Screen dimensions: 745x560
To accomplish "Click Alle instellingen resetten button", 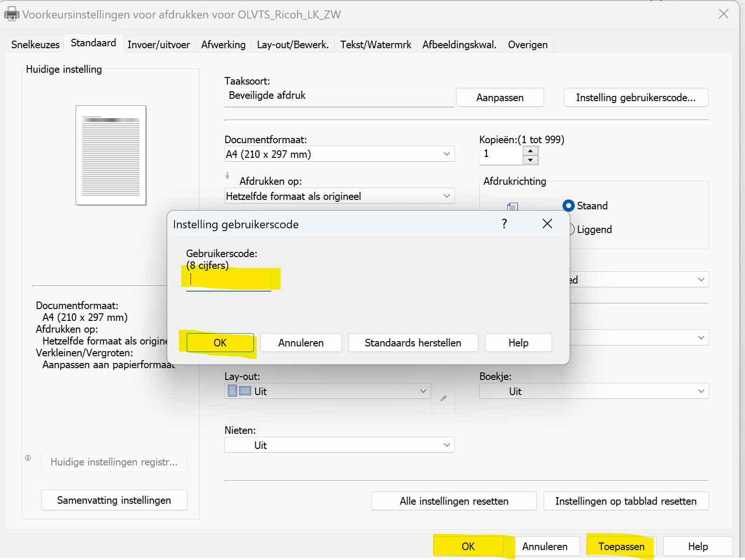I will pyautogui.click(x=454, y=501).
